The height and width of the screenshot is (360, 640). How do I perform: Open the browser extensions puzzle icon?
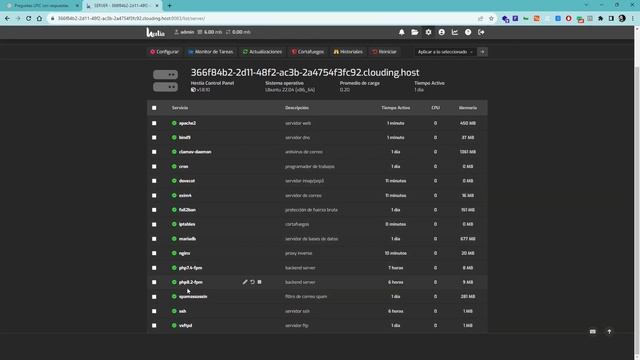[x=600, y=18]
